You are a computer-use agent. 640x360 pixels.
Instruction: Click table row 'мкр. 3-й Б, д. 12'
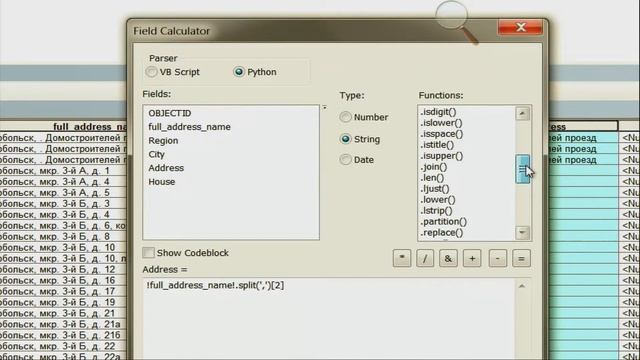click(63, 270)
